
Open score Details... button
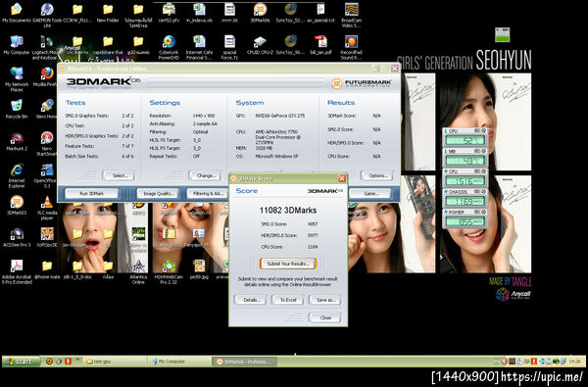(x=251, y=300)
